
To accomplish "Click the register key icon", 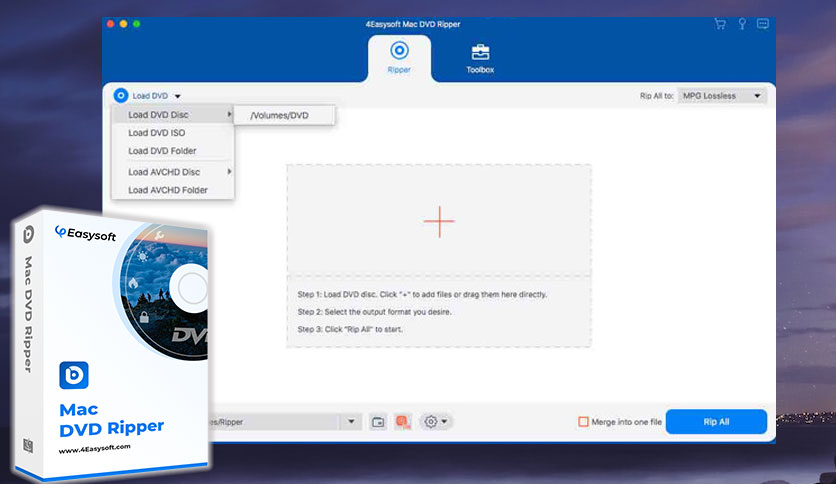I will [x=742, y=24].
